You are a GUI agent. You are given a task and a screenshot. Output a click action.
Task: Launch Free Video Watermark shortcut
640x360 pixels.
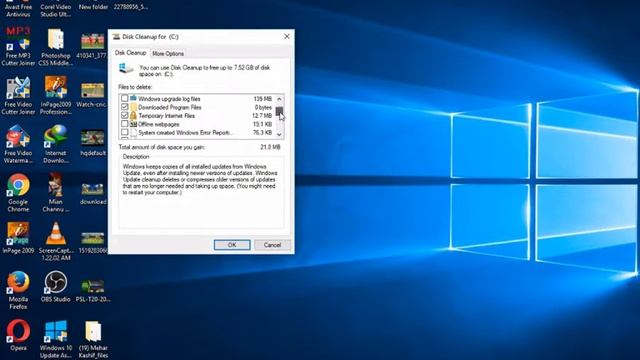[x=18, y=144]
